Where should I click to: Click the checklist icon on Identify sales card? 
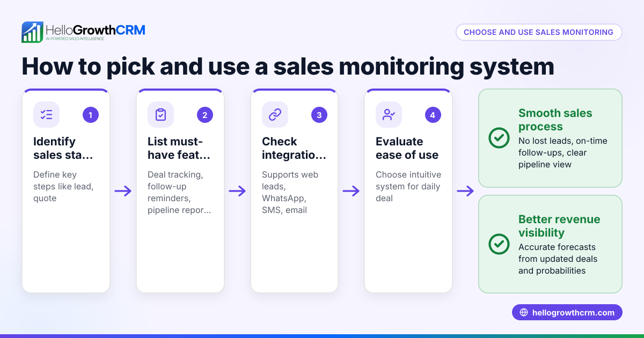pos(47,115)
